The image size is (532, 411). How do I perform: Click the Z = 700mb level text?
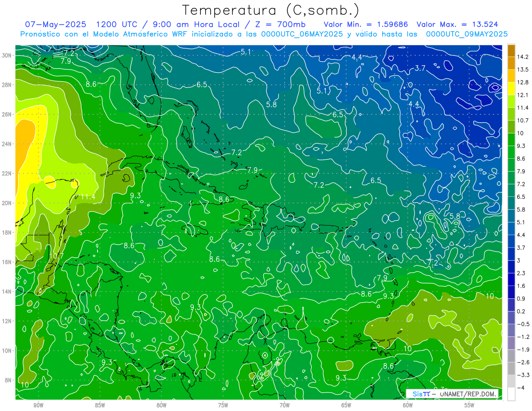click(x=278, y=24)
